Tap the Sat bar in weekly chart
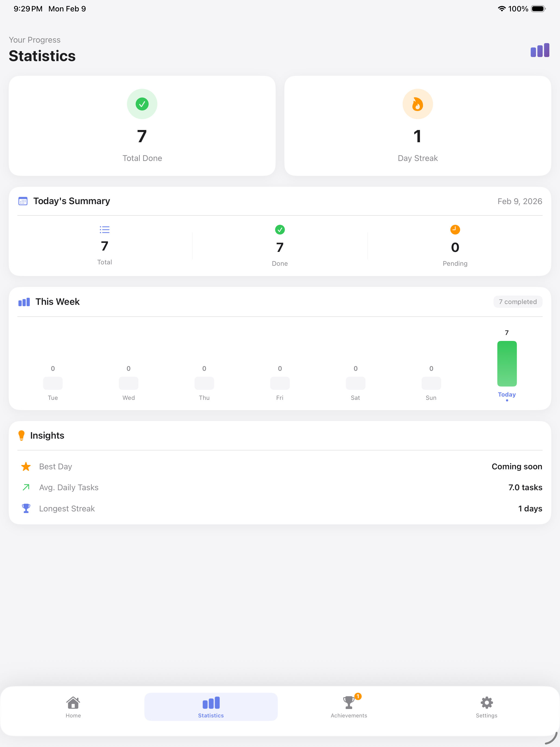 pos(355,383)
